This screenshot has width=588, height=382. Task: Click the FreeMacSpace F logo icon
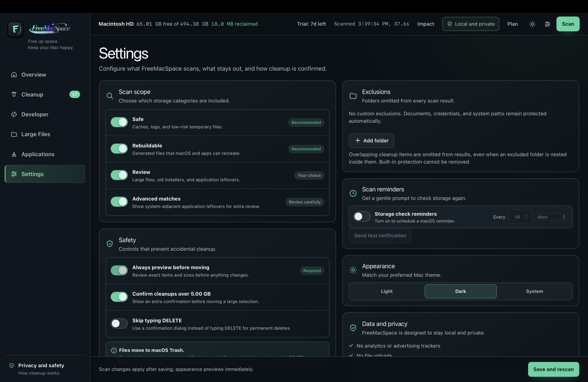tap(16, 29)
